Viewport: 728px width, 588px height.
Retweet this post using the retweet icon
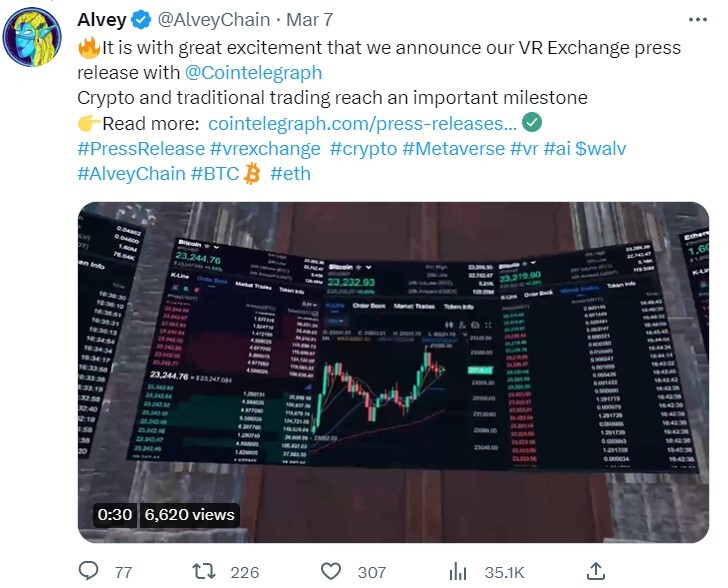click(x=204, y=571)
